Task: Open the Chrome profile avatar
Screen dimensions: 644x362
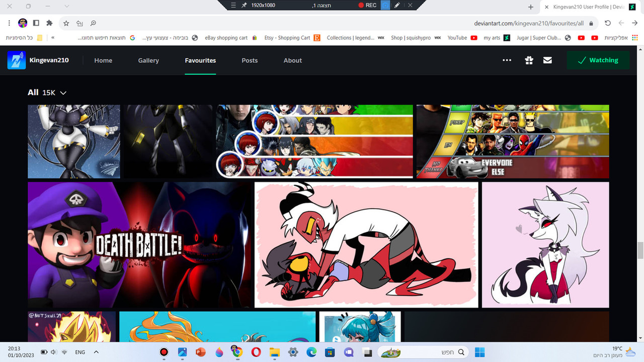Action: coord(23,23)
